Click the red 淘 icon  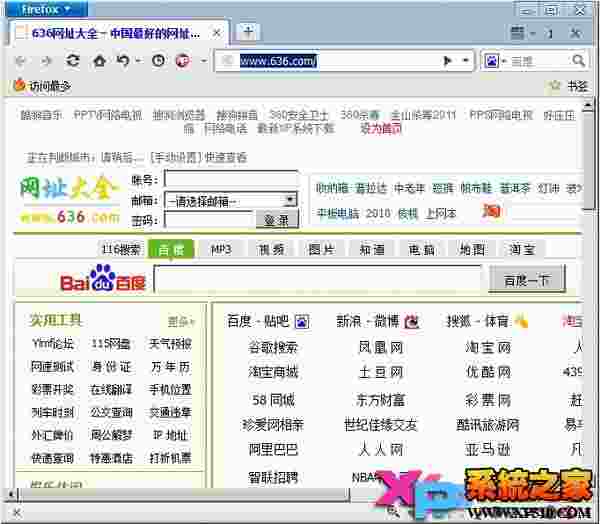pyautogui.click(x=492, y=211)
